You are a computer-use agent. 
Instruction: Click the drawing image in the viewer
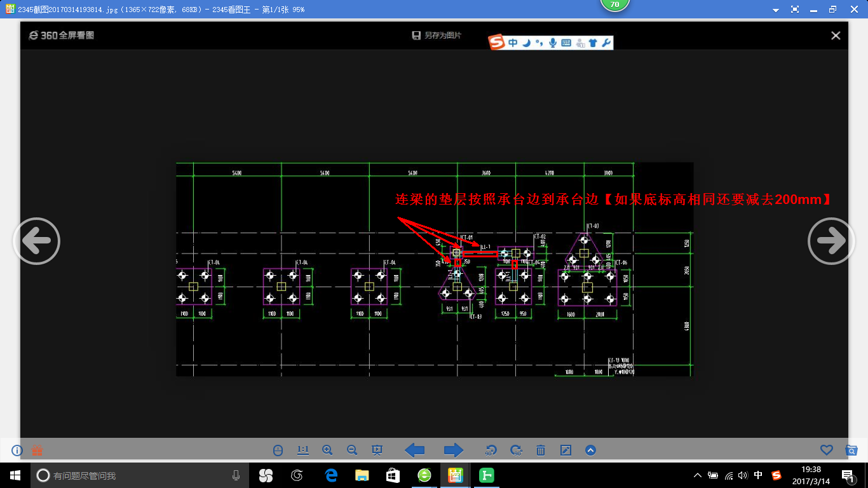click(x=435, y=269)
